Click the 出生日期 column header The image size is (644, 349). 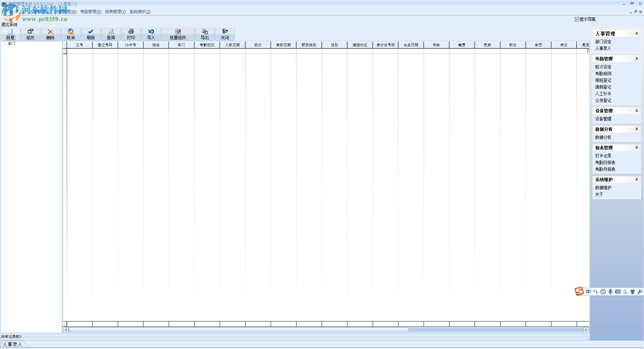click(411, 45)
